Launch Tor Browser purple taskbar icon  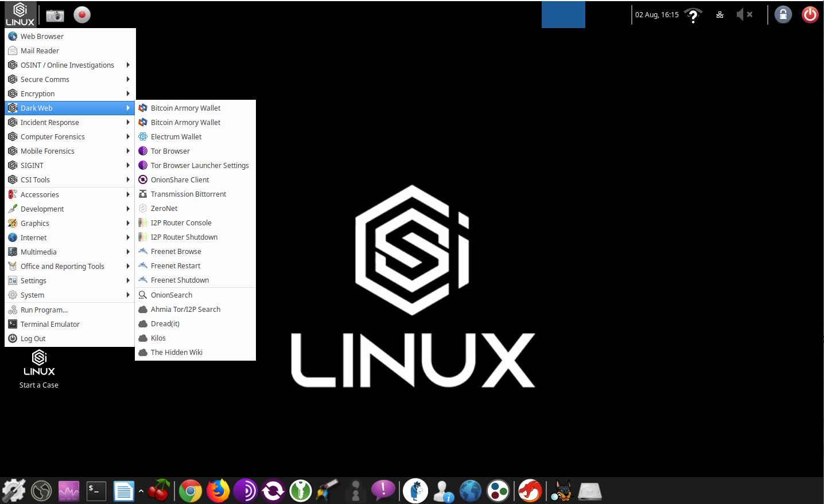246,491
